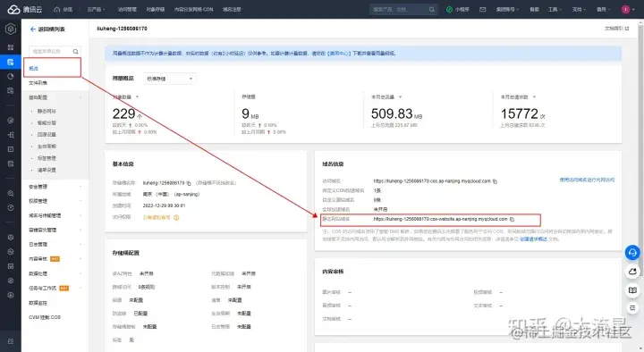644x352 pixels.
Task: Click the magnifier icon in sidebar menu search
Action: tap(75, 51)
